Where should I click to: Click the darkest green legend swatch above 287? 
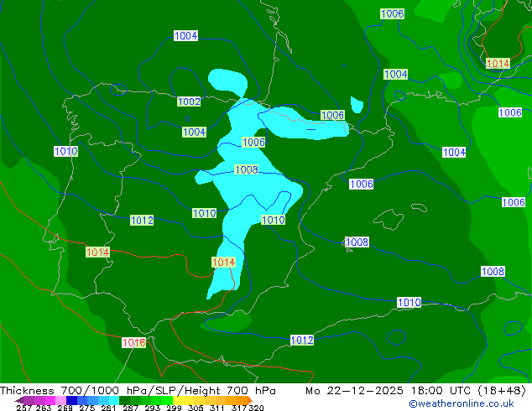pos(124,400)
